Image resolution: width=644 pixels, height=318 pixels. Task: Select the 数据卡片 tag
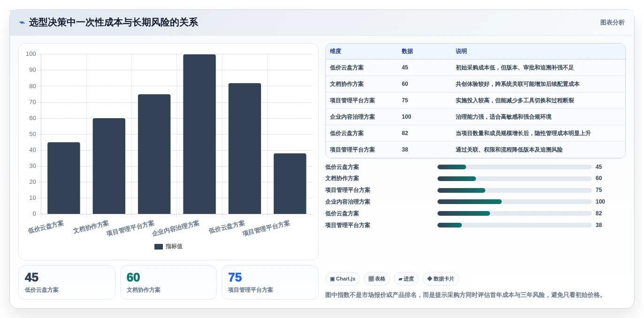pyautogui.click(x=440, y=279)
